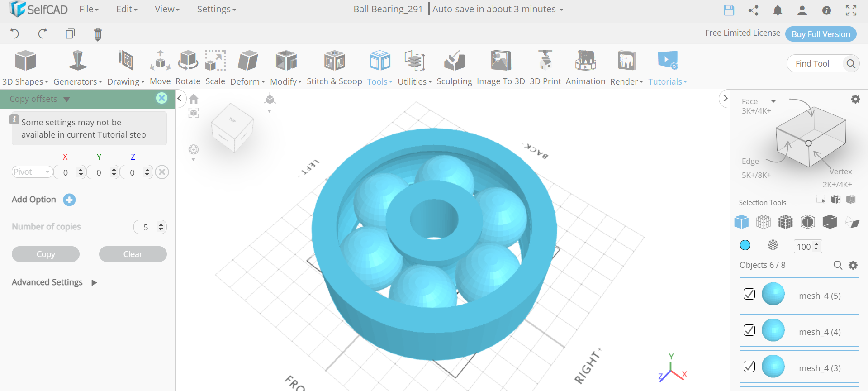Remove the offset row with X button
868x391 pixels.
(162, 172)
